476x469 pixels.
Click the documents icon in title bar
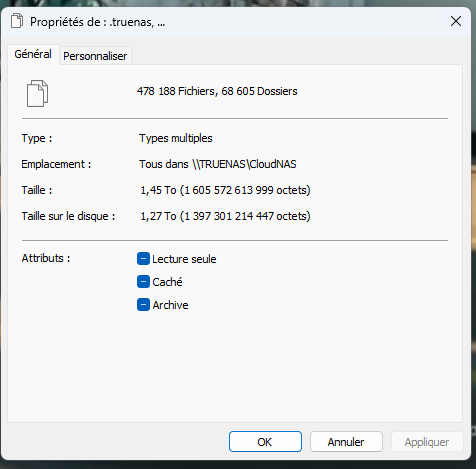(x=17, y=21)
